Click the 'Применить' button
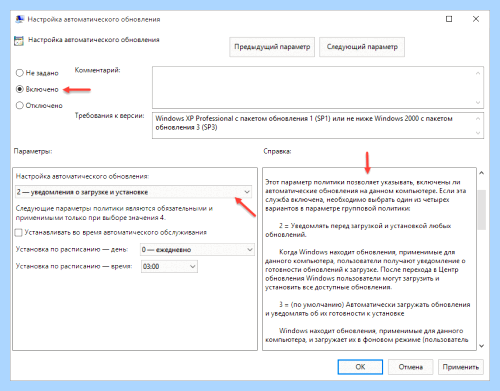The width and height of the screenshot is (500, 391). 461,367
